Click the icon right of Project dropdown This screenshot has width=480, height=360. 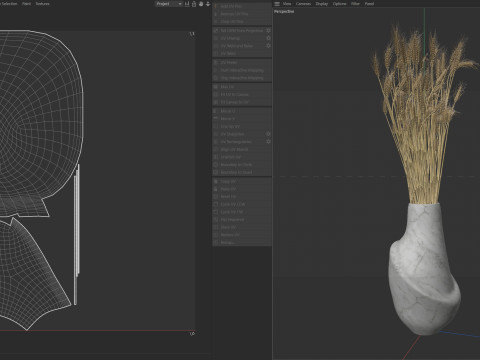[x=187, y=4]
